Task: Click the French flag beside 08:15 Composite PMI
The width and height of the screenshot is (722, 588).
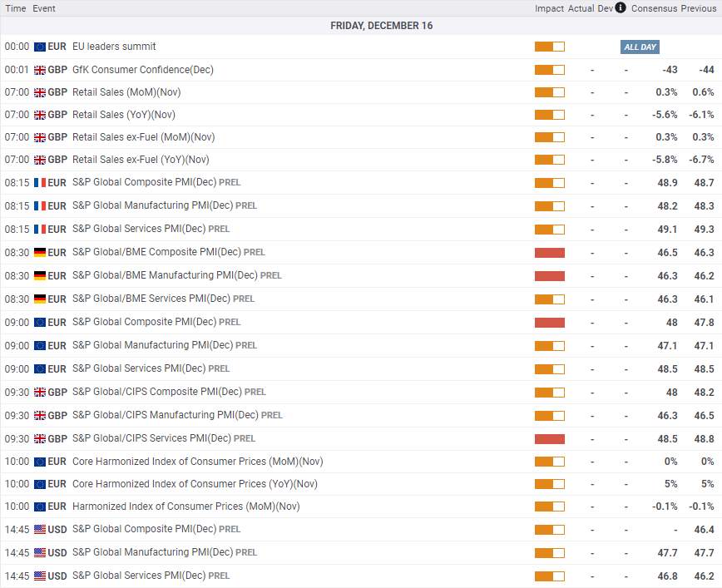Action: pyautogui.click(x=40, y=183)
